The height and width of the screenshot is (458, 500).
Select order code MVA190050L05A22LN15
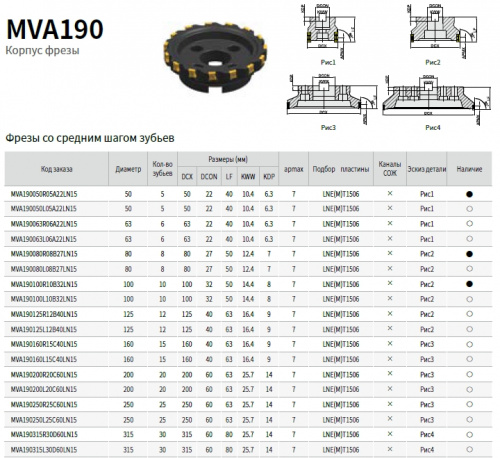[43, 209]
